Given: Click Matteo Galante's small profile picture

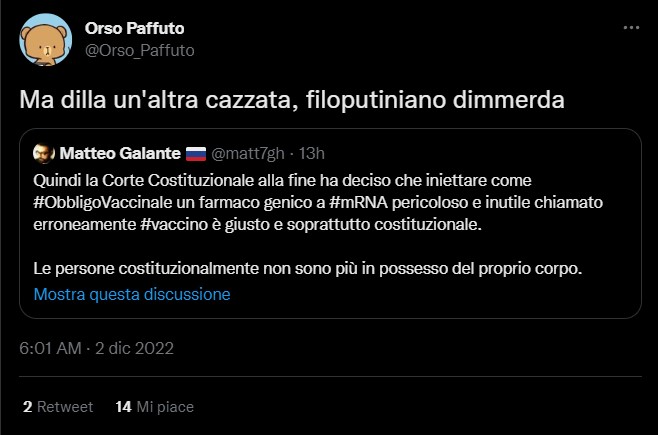Looking at the screenshot, I should (x=43, y=153).
